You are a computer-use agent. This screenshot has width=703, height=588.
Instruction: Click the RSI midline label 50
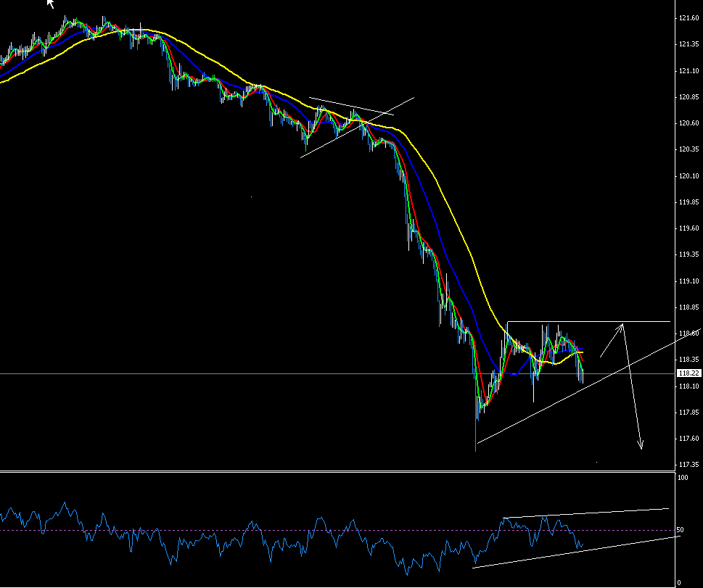[680, 530]
